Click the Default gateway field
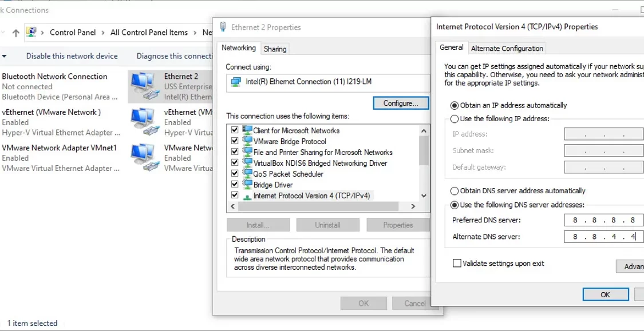 [x=604, y=167]
